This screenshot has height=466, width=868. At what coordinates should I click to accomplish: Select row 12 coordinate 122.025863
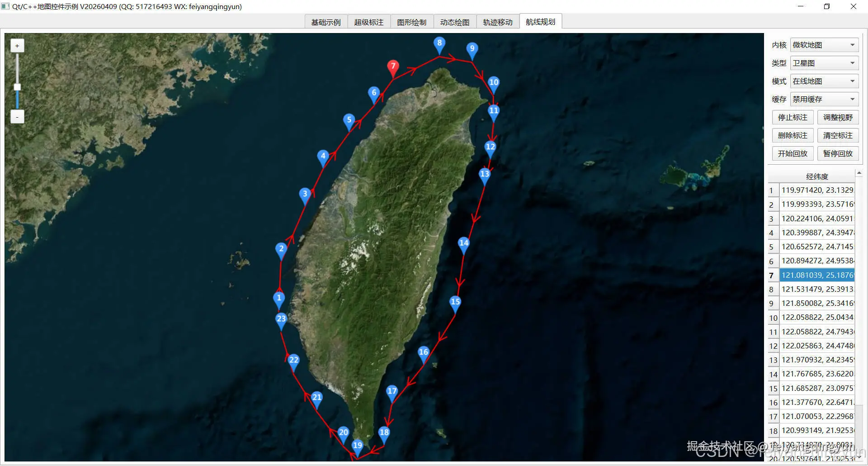pyautogui.click(x=817, y=346)
